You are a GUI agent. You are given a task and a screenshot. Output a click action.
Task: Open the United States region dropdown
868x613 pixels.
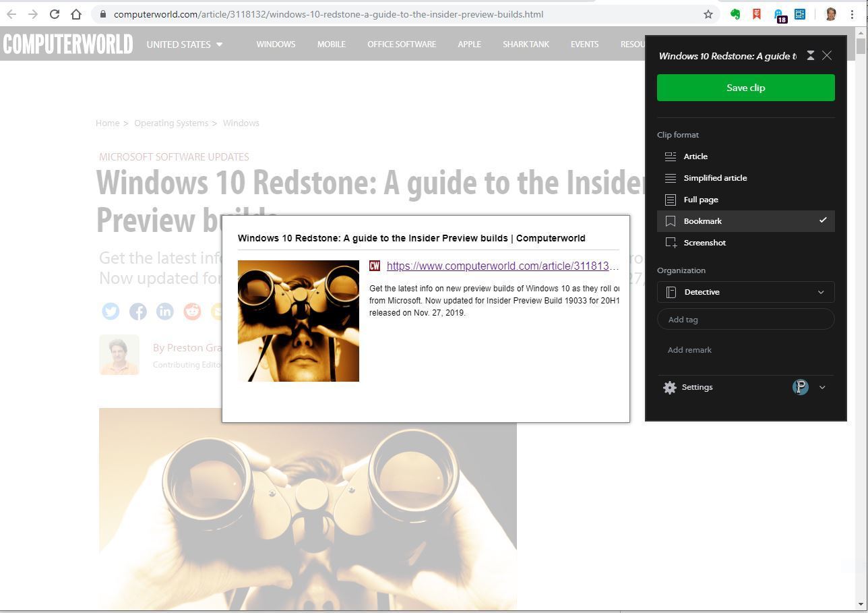(x=185, y=45)
